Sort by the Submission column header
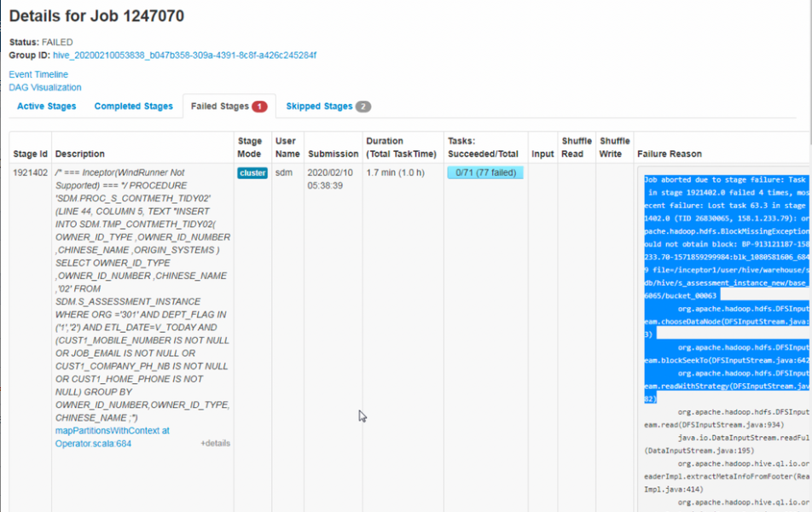This screenshot has height=512, width=812. pyautogui.click(x=333, y=154)
